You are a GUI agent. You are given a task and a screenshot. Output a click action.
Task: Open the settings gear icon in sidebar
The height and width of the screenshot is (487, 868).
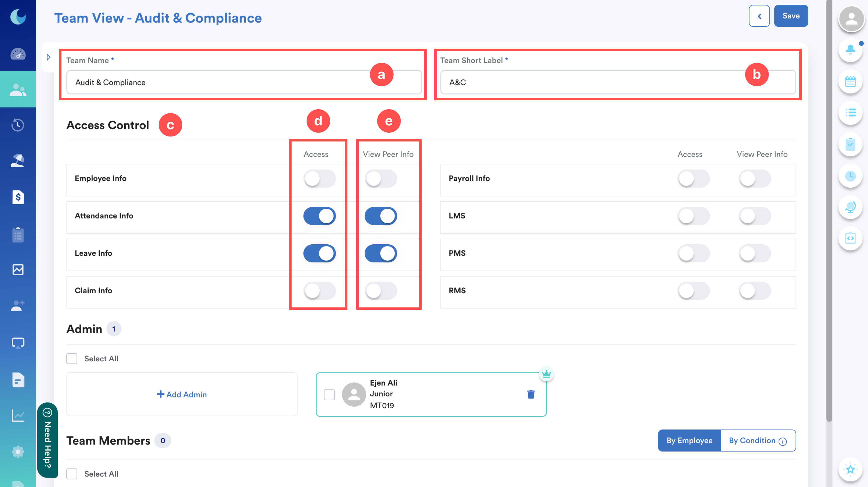(18, 452)
